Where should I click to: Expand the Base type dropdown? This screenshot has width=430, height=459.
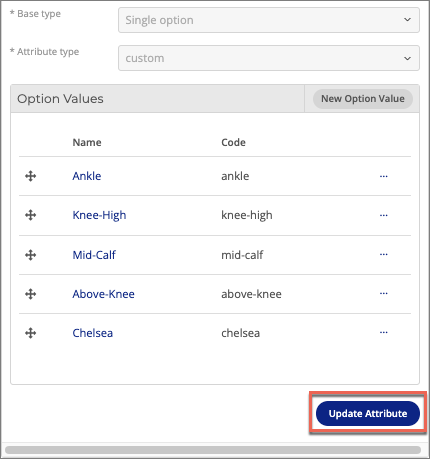269,20
